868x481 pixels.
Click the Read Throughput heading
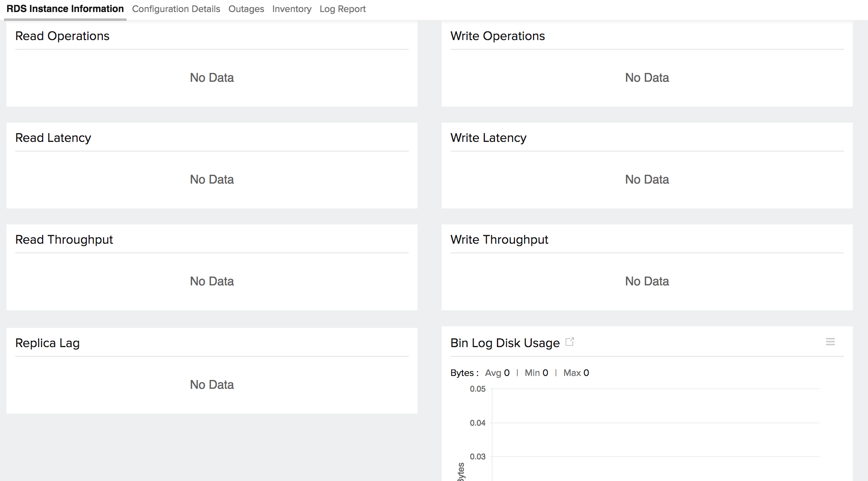click(x=64, y=240)
